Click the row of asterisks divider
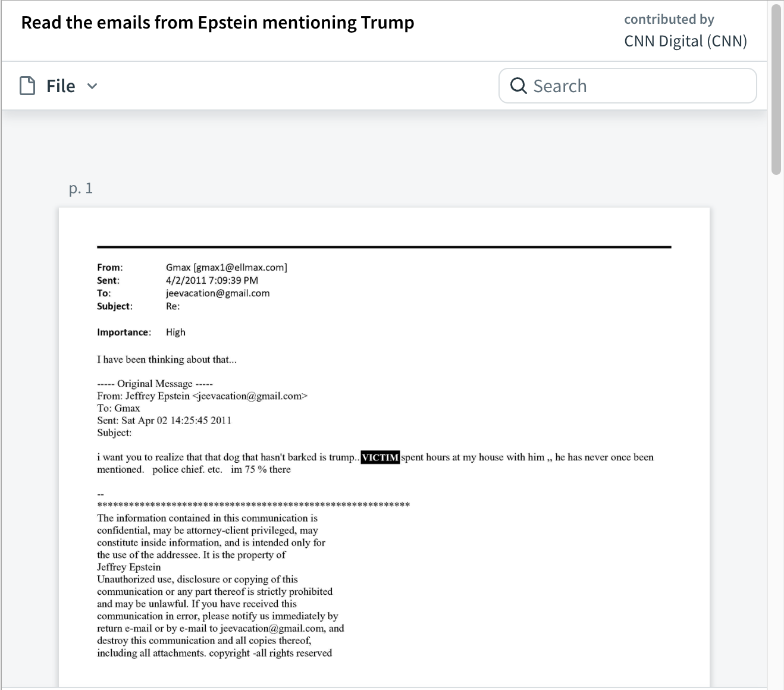Screen dimensions: 784x690 (253, 505)
